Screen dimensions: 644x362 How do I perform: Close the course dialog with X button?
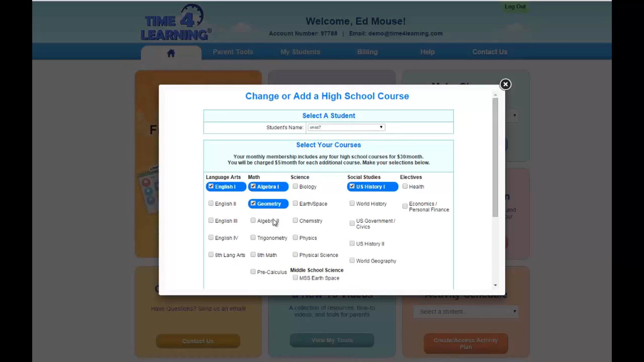click(x=505, y=84)
